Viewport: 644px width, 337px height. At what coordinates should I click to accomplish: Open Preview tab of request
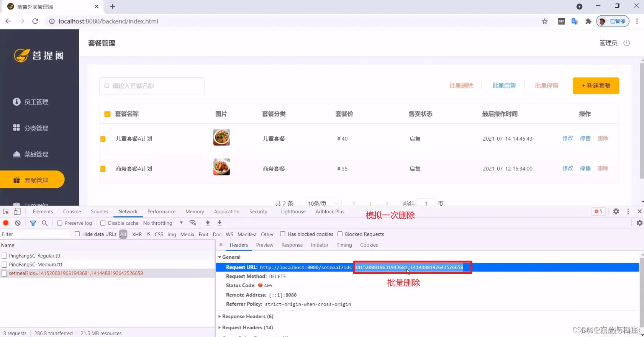pos(265,245)
